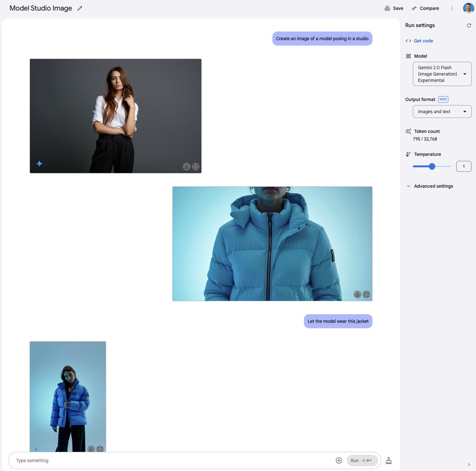Open the user profile avatar
476x471 pixels.
point(468,8)
